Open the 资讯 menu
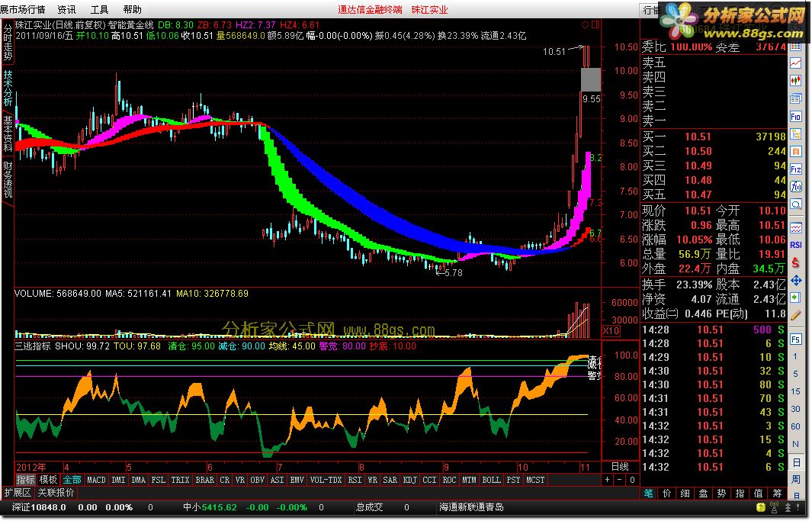 (67, 9)
